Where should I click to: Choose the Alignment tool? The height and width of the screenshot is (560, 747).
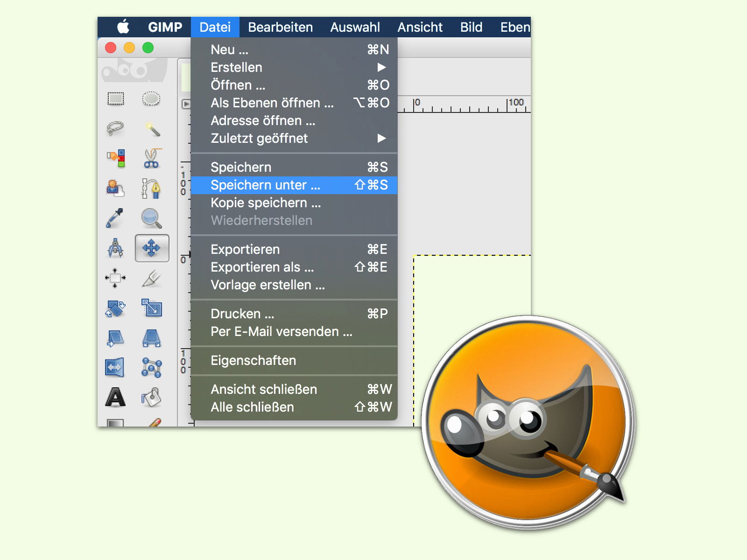(x=115, y=278)
